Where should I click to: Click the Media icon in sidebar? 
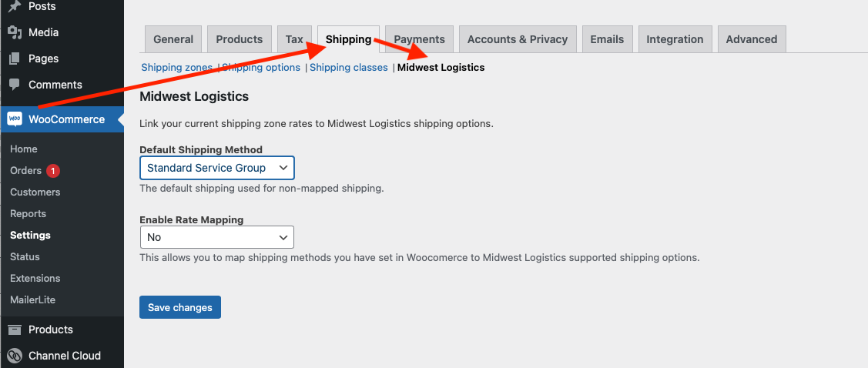(14, 32)
